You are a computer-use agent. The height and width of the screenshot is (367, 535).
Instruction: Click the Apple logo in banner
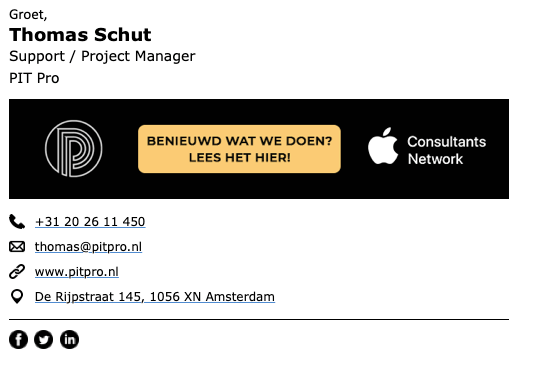[383, 146]
